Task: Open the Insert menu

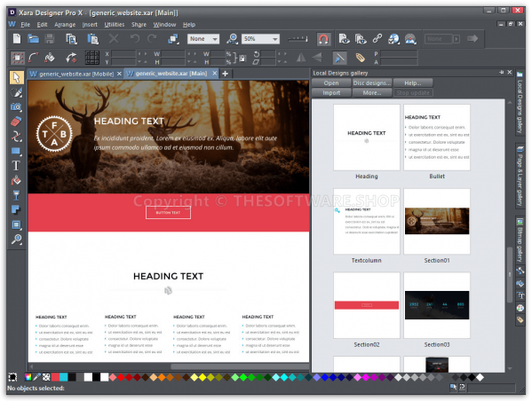Action: [90, 25]
